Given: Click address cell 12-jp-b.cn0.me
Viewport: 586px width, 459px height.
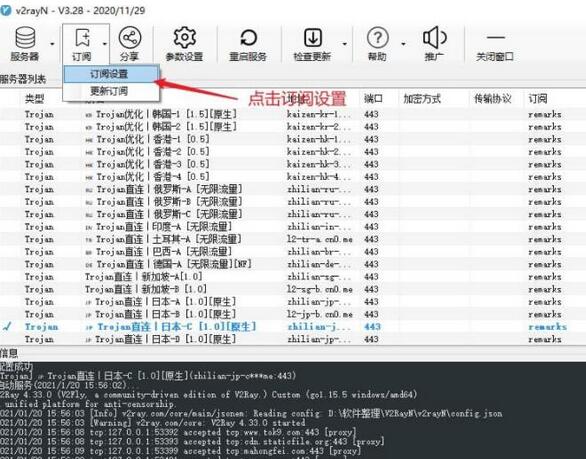Looking at the screenshot, I should 320,314.
